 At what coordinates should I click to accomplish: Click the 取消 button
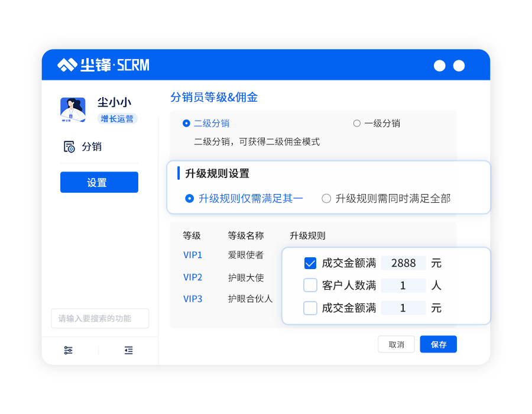coord(396,344)
